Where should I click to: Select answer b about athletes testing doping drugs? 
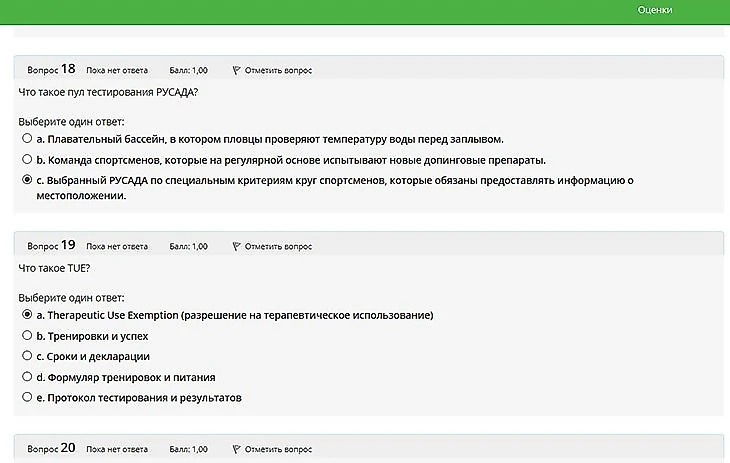(27, 159)
